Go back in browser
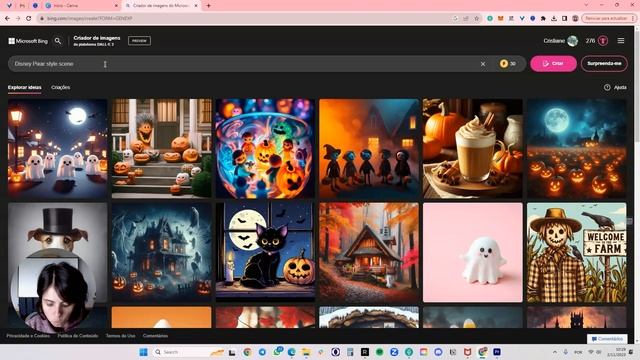This screenshot has width=640, height=360. tap(7, 18)
